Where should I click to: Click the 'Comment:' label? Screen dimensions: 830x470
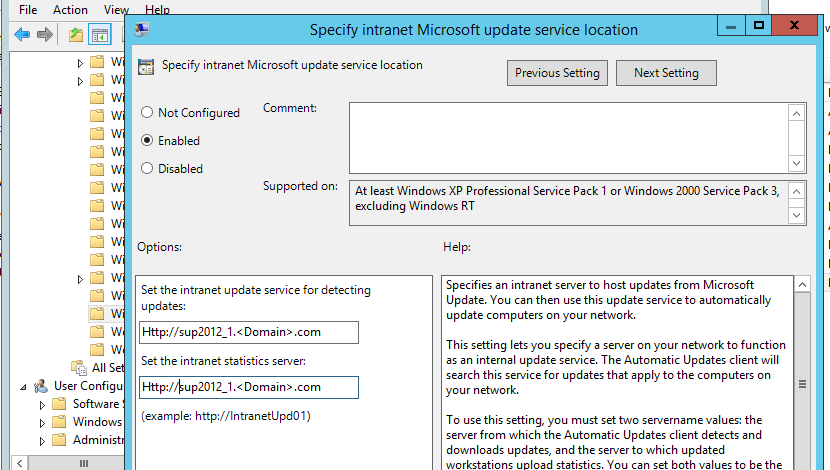tap(290, 108)
